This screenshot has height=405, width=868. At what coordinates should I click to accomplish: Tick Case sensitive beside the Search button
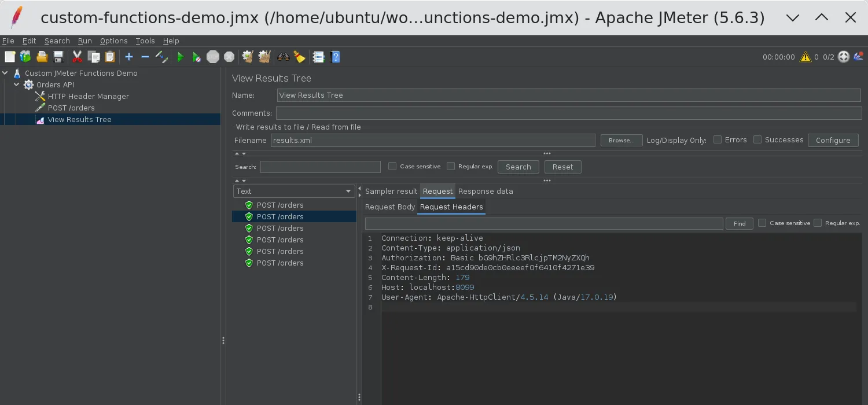[x=392, y=166]
